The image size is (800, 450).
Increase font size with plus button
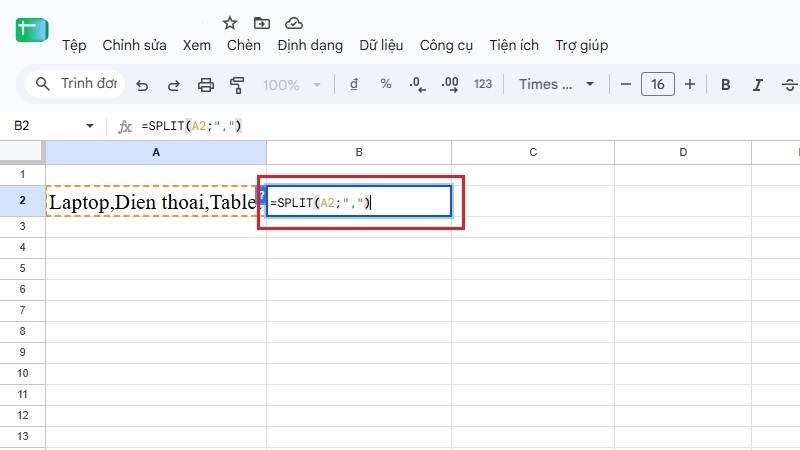click(x=690, y=84)
